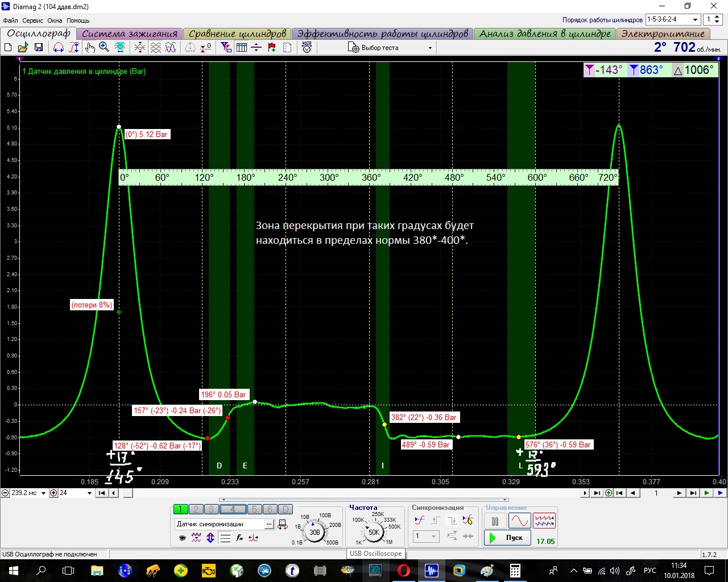728x582 pixels.
Task: Toggle channel 5 button
Action: pos(255,509)
